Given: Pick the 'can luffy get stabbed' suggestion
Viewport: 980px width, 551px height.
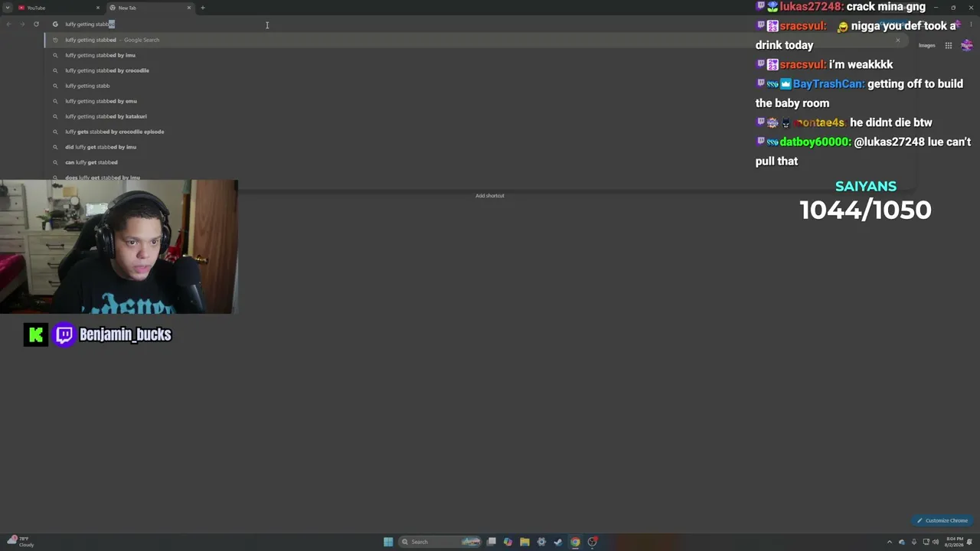Looking at the screenshot, I should pyautogui.click(x=475, y=162).
